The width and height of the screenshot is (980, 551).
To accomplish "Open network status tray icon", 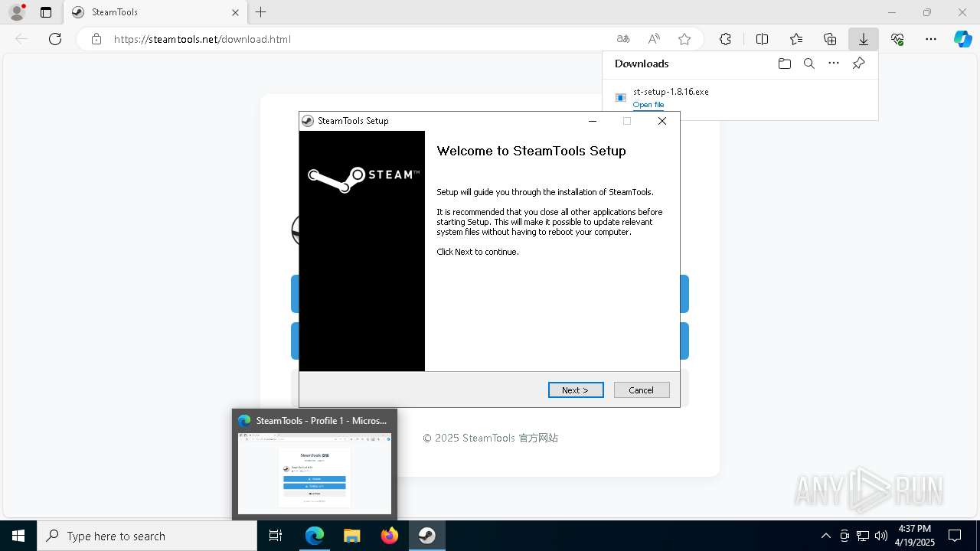I will (863, 536).
